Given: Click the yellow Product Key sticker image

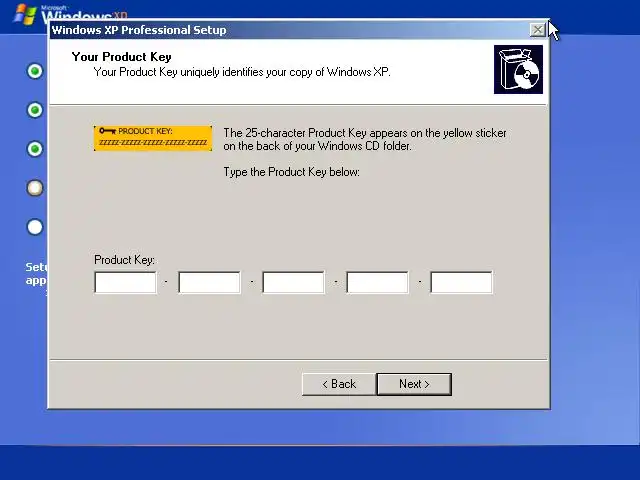Looking at the screenshot, I should tap(153, 138).
